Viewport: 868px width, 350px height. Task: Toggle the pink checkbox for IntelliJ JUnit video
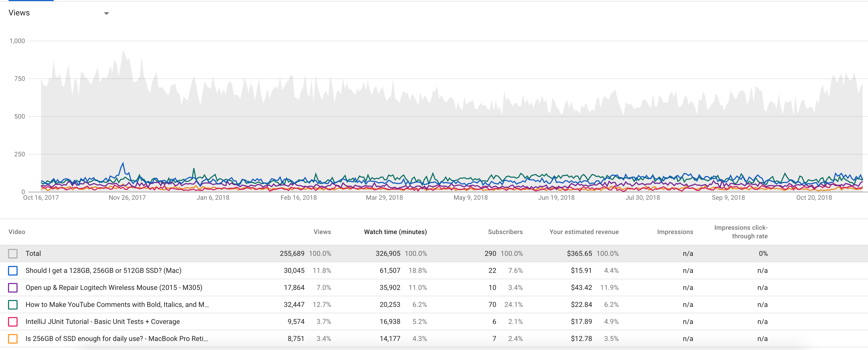[13, 322]
